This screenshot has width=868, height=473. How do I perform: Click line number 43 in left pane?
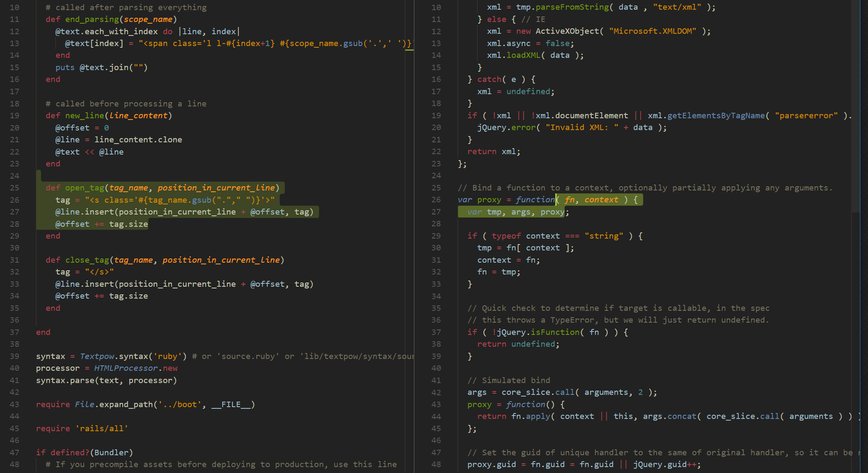14,404
